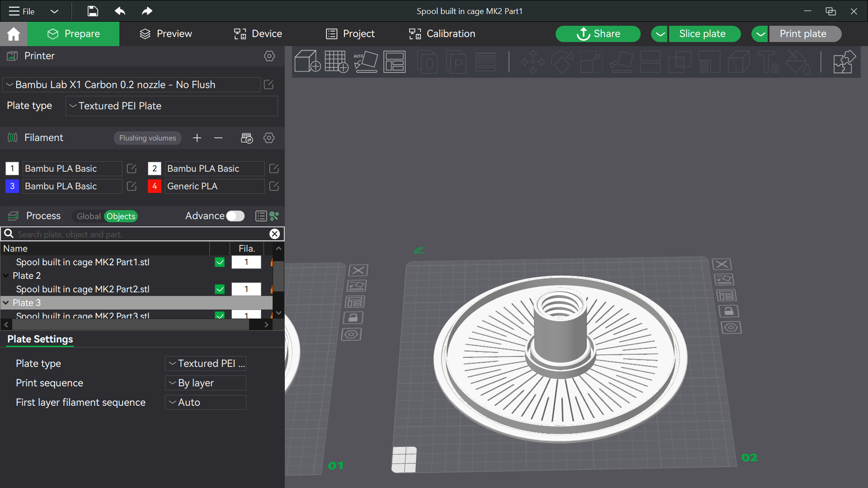Switch to the Preview tab
Screen dimensions: 868x488
(165, 34)
